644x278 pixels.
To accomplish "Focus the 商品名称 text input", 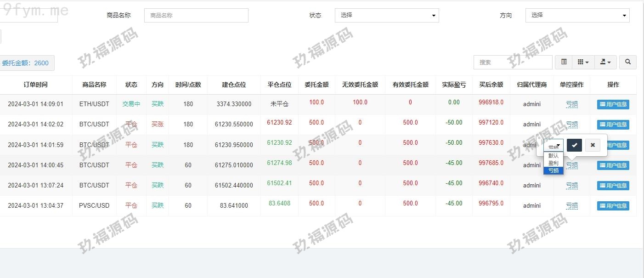I will [x=196, y=15].
